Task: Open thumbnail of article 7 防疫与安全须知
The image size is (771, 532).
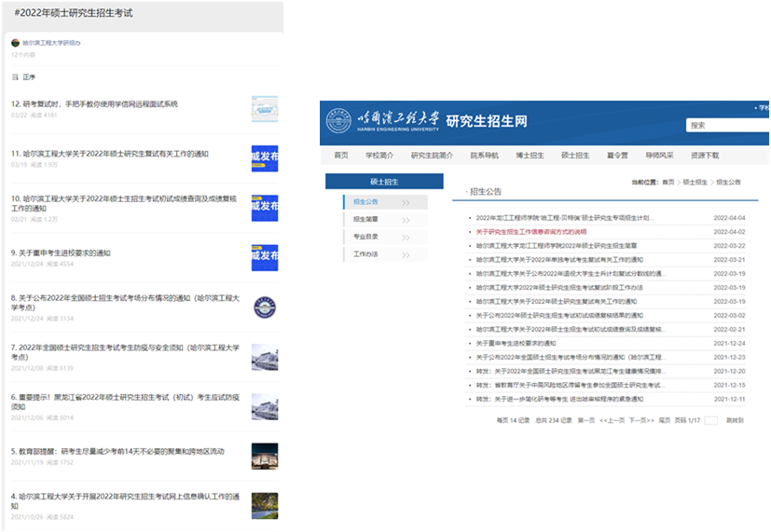Action: [265, 357]
